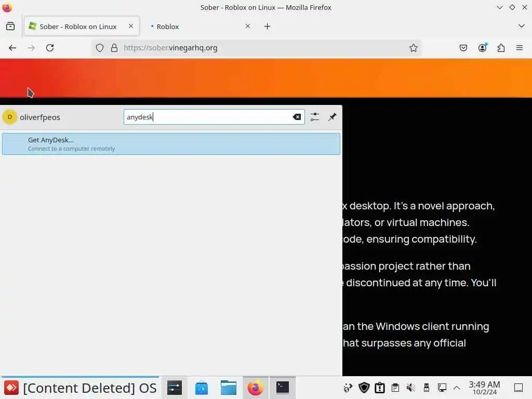
Task: Click the oliverfpeos user avatar
Action: pos(10,117)
